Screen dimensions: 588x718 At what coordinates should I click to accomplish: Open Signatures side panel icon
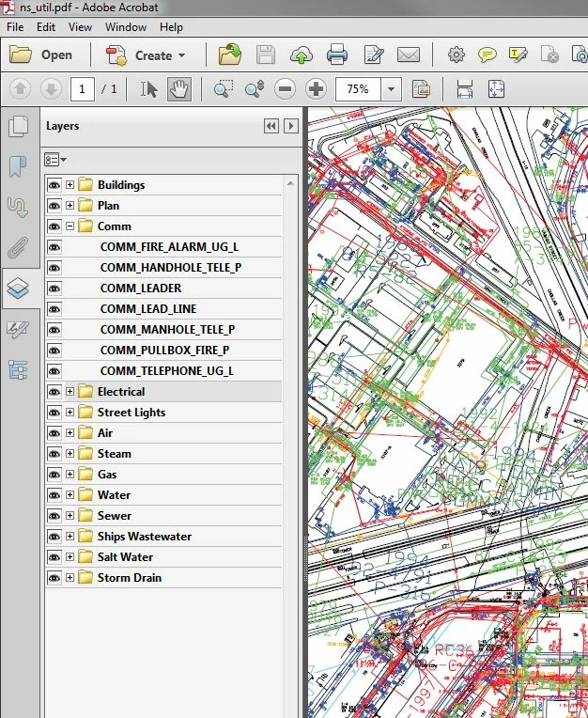tap(18, 329)
